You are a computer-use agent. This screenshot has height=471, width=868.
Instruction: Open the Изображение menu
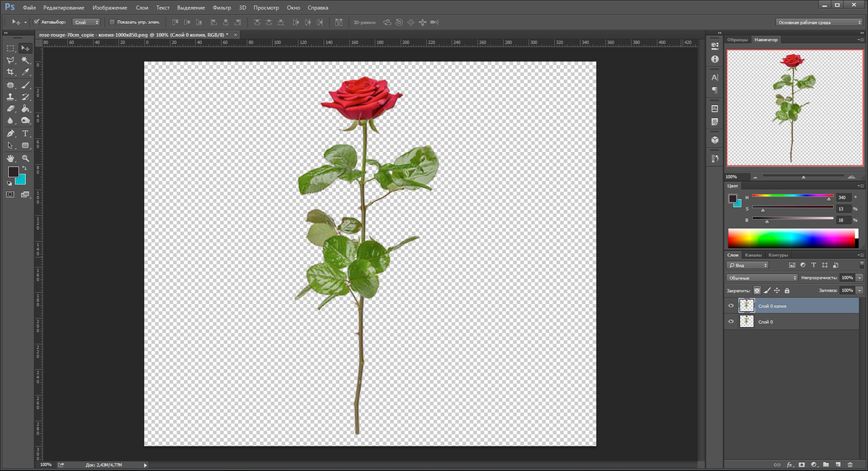(x=110, y=7)
